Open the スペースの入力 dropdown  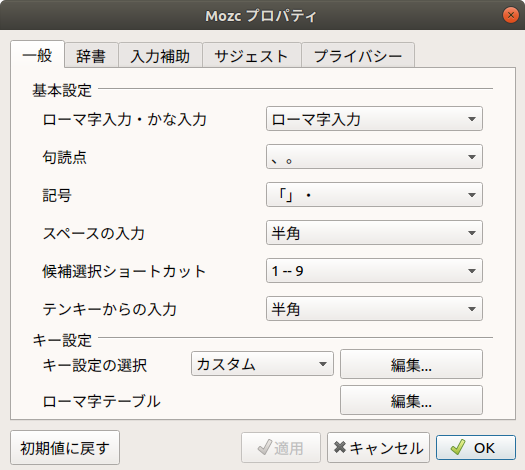(374, 233)
